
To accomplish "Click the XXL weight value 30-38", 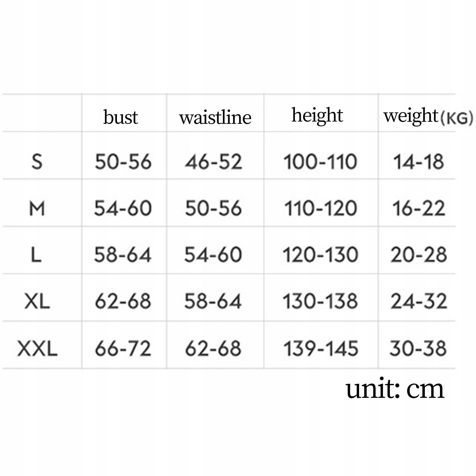I will click(x=418, y=348).
